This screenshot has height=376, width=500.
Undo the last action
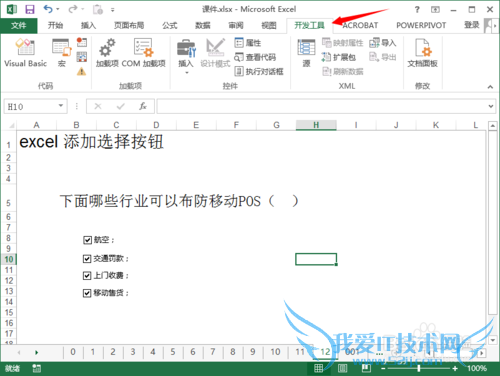48,9
